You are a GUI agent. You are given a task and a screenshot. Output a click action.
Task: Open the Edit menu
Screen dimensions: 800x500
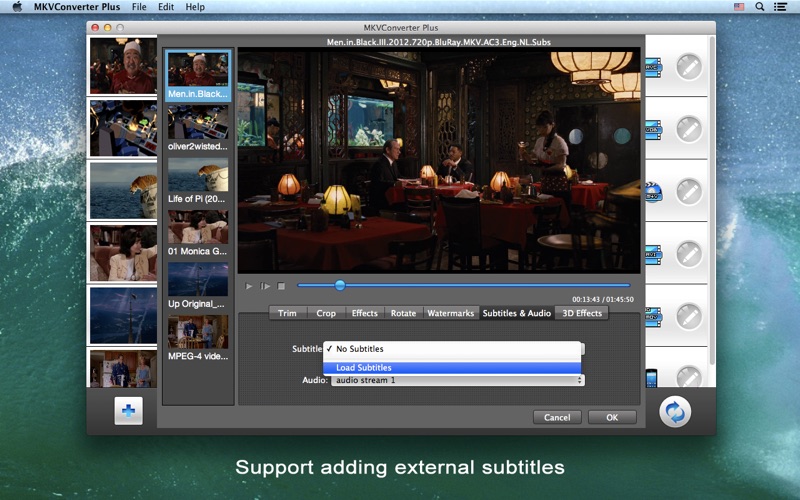pos(166,7)
